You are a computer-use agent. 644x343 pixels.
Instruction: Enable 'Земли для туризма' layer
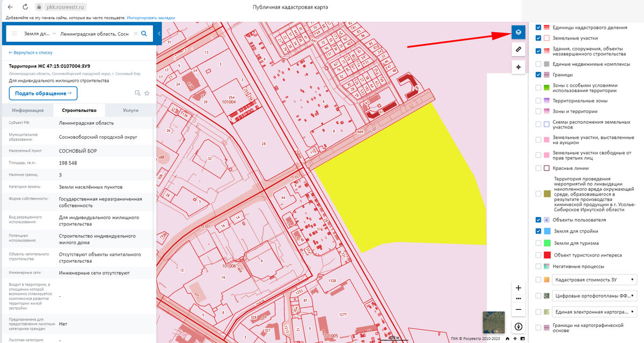pos(538,243)
